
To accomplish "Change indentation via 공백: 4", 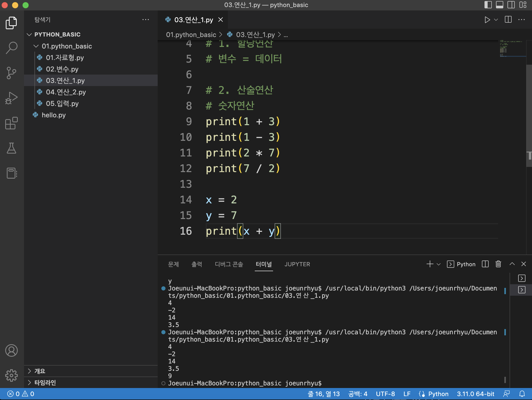I will click(358, 394).
